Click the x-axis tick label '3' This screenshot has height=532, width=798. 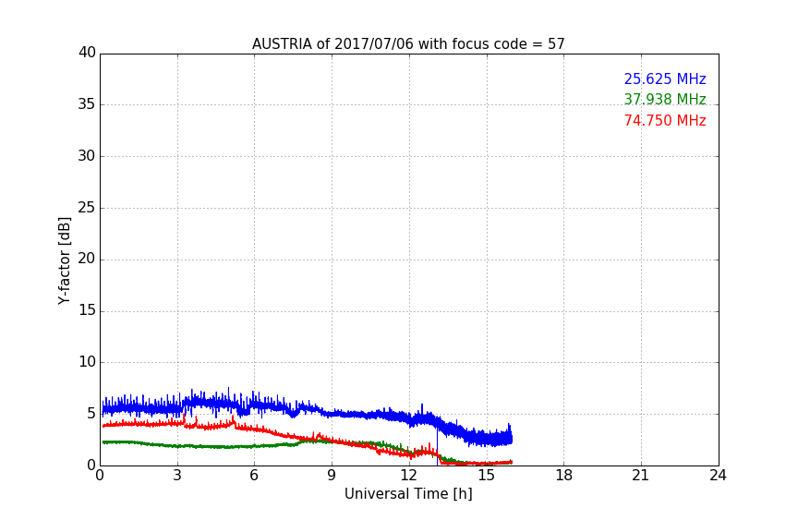[x=177, y=476]
